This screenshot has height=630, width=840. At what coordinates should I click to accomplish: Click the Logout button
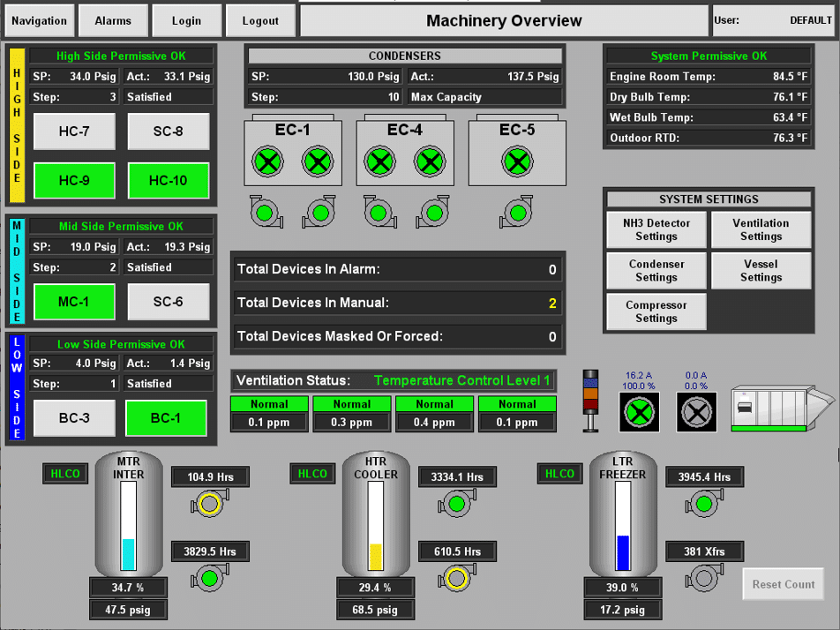[260, 21]
